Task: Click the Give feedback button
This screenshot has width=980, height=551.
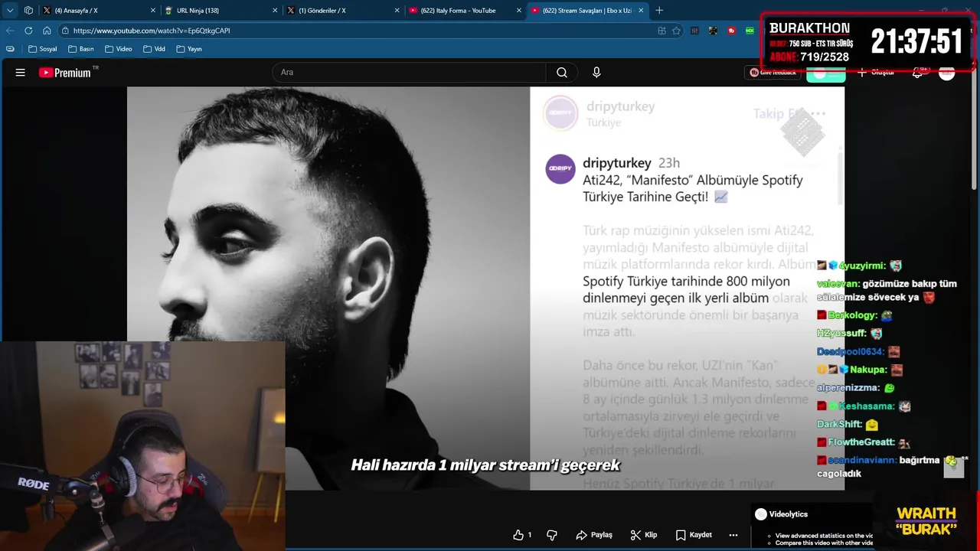Action: click(773, 73)
